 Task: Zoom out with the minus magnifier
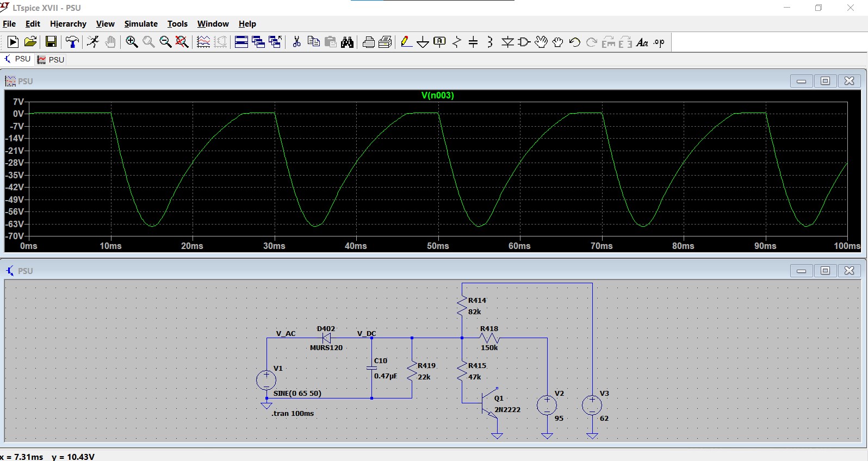coord(165,42)
